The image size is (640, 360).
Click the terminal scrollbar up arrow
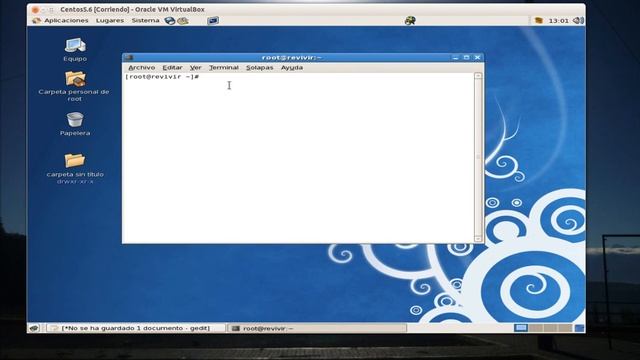click(478, 76)
